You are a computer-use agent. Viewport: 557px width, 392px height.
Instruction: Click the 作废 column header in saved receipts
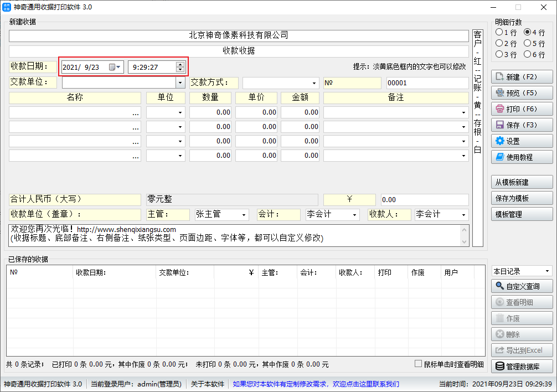click(x=424, y=273)
